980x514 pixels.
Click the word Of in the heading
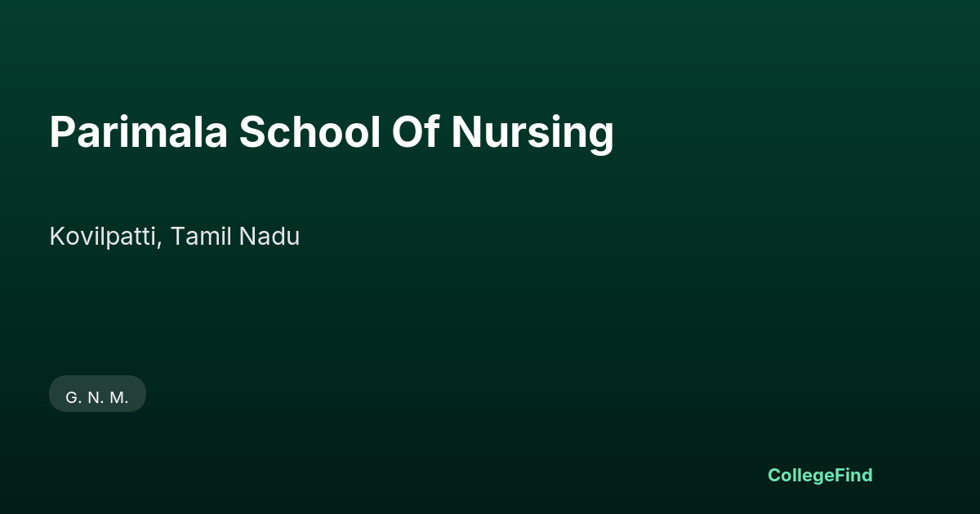[416, 132]
